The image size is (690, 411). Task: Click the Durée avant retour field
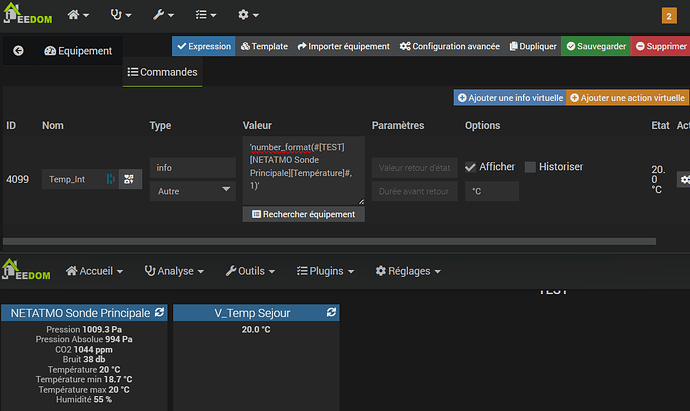pyautogui.click(x=415, y=191)
